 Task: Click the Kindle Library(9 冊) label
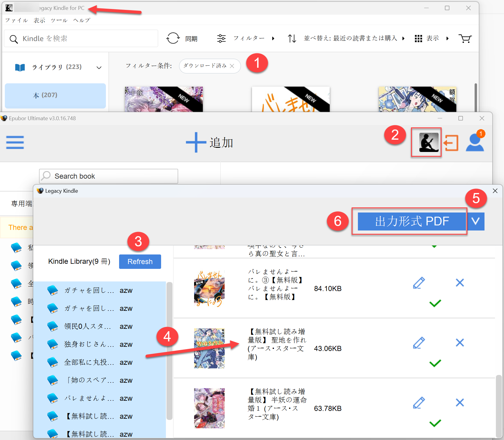click(79, 261)
